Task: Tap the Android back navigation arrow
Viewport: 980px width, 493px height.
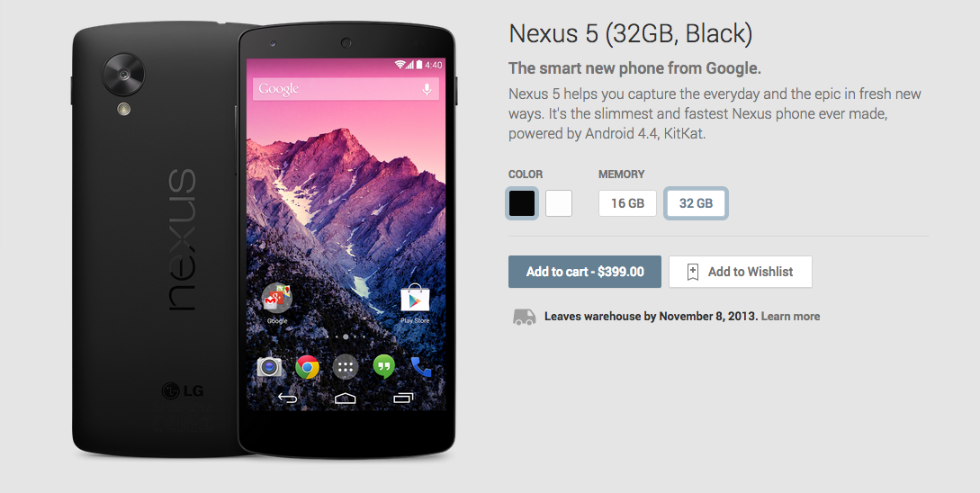Action: pyautogui.click(x=287, y=398)
